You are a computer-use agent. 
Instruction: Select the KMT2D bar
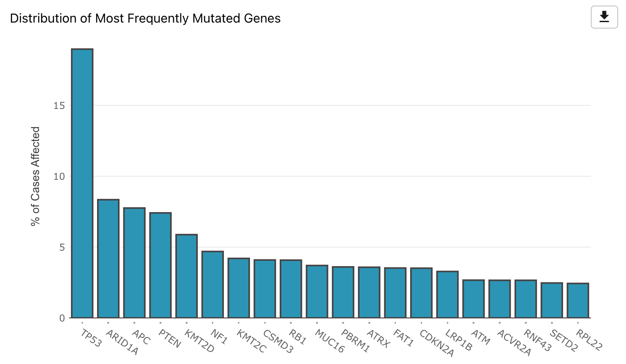187,276
